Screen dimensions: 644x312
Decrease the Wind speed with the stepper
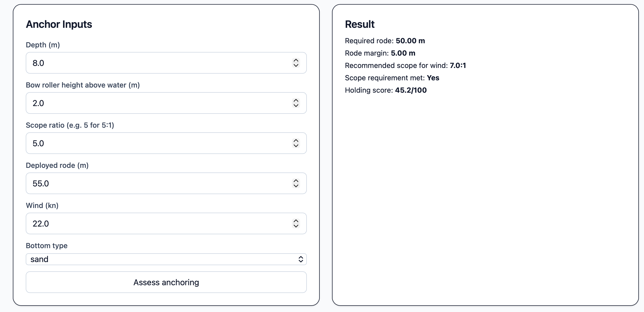coord(295,226)
